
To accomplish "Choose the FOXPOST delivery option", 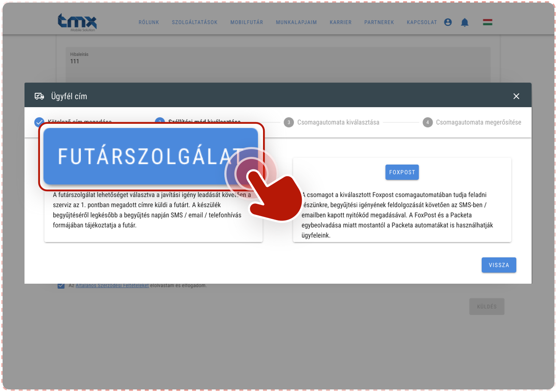I will coord(402,172).
